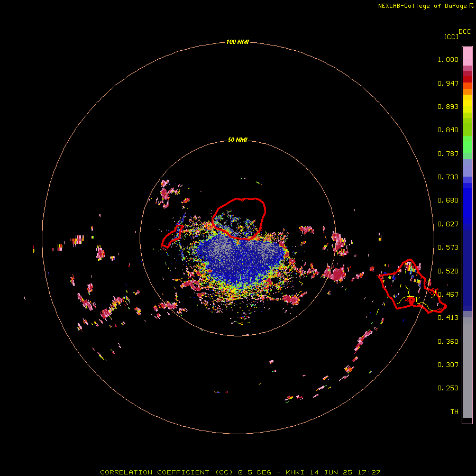Select the 0.253 scale value

[448, 388]
